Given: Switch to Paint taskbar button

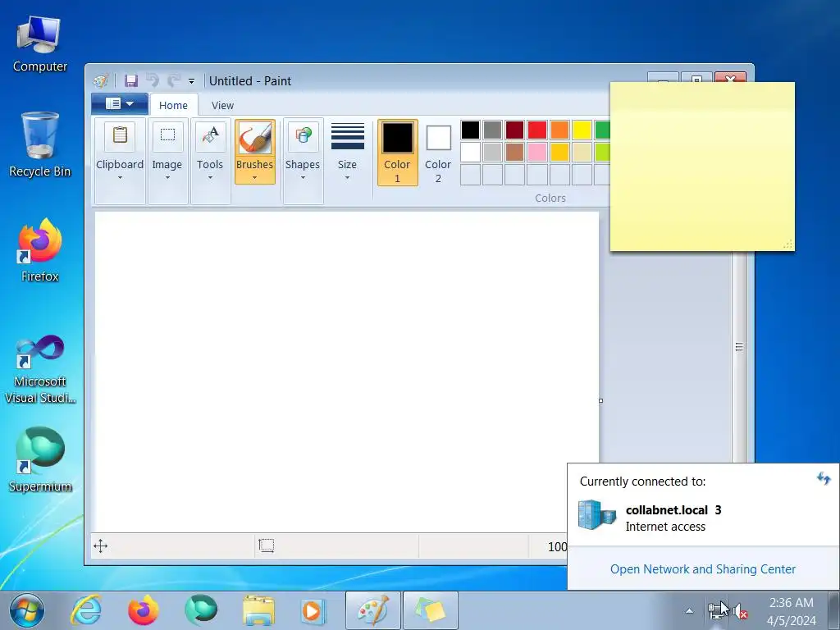Looking at the screenshot, I should click(x=373, y=610).
